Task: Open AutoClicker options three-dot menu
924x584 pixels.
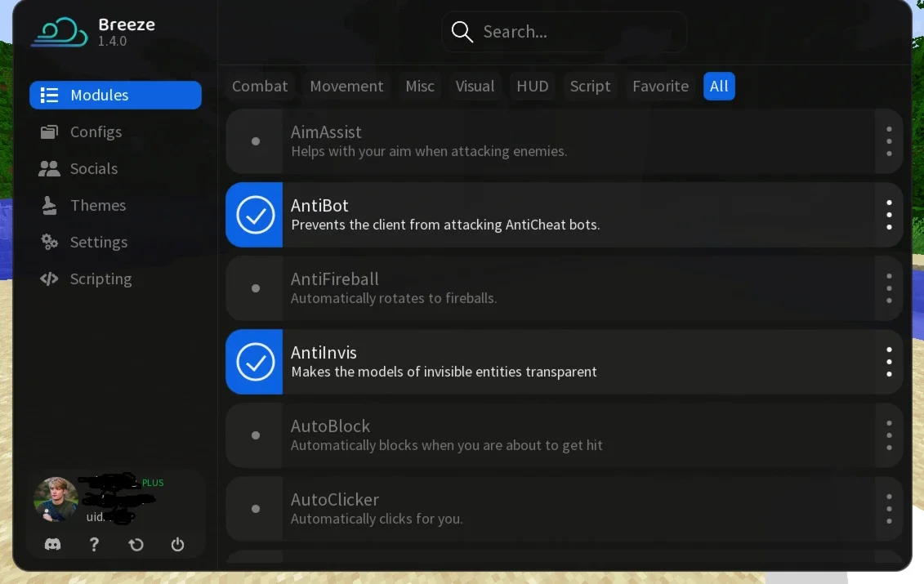Action: [889, 509]
